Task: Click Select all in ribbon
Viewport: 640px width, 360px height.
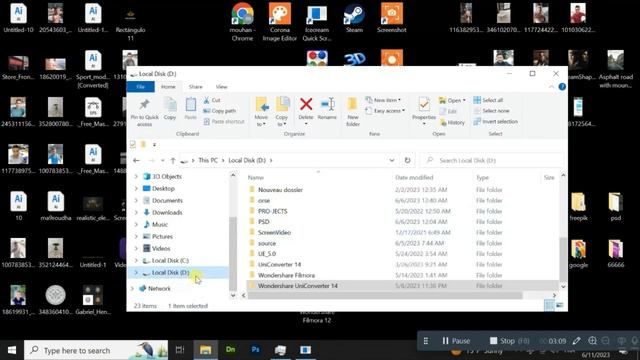Action: coord(489,100)
